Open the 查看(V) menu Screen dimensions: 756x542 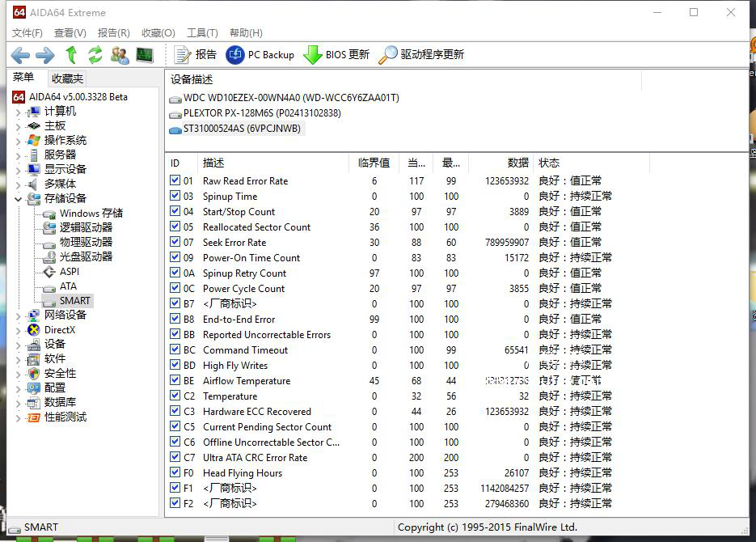click(x=70, y=33)
